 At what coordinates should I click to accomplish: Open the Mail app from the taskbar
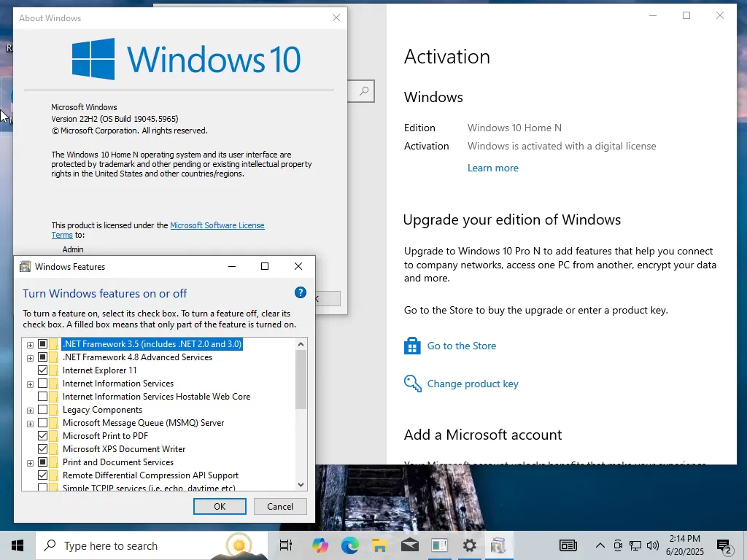tap(410, 545)
